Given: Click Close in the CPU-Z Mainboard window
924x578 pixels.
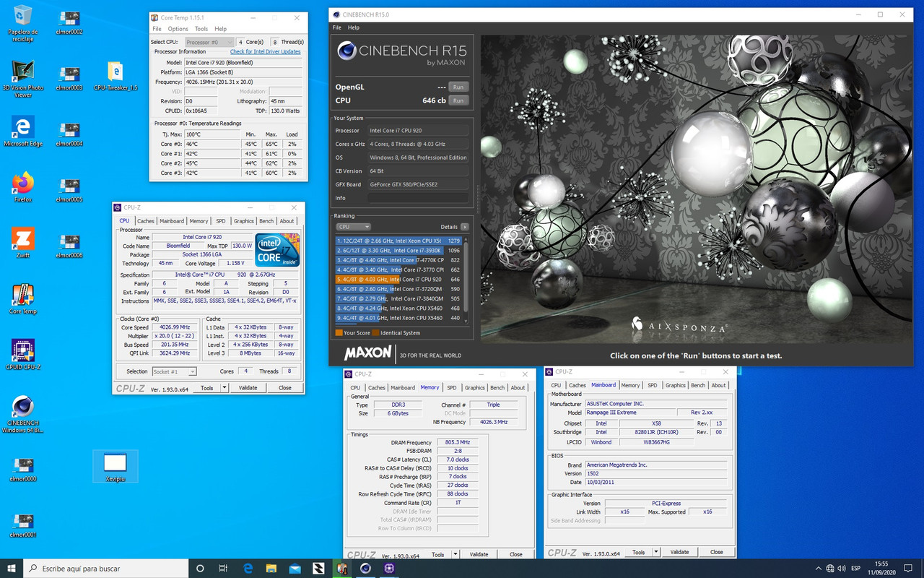Looking at the screenshot, I should point(717,552).
